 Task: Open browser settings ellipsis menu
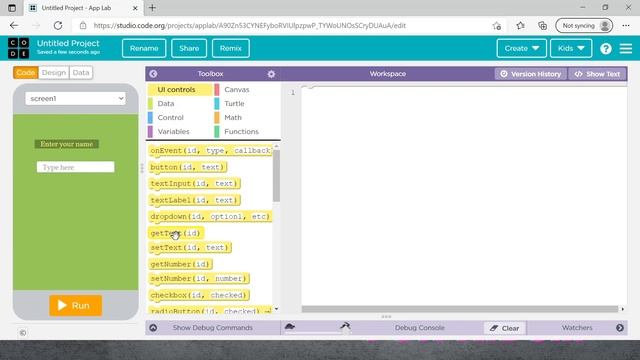coord(626,25)
